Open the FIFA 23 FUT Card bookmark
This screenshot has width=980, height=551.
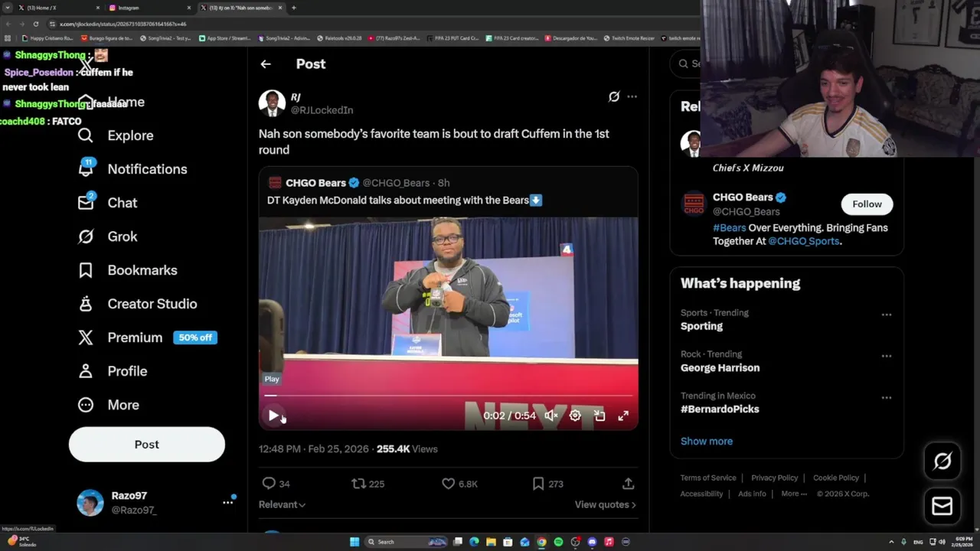click(452, 37)
